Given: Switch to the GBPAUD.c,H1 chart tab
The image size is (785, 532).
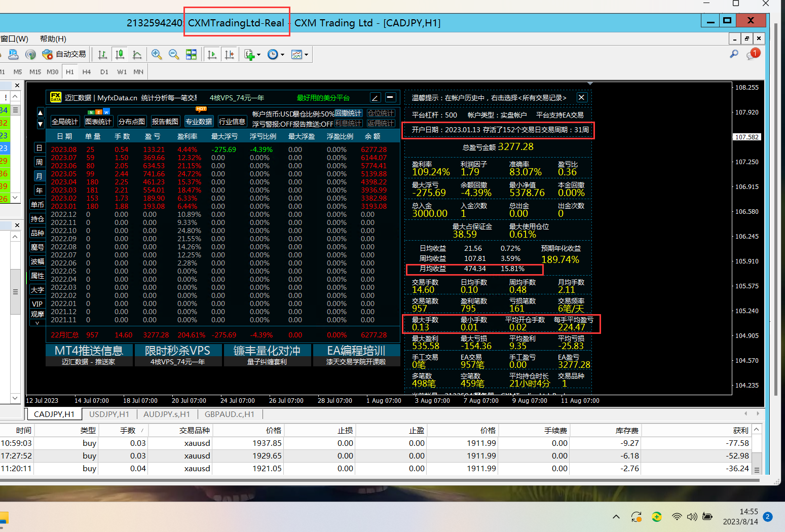Looking at the screenshot, I should point(230,414).
